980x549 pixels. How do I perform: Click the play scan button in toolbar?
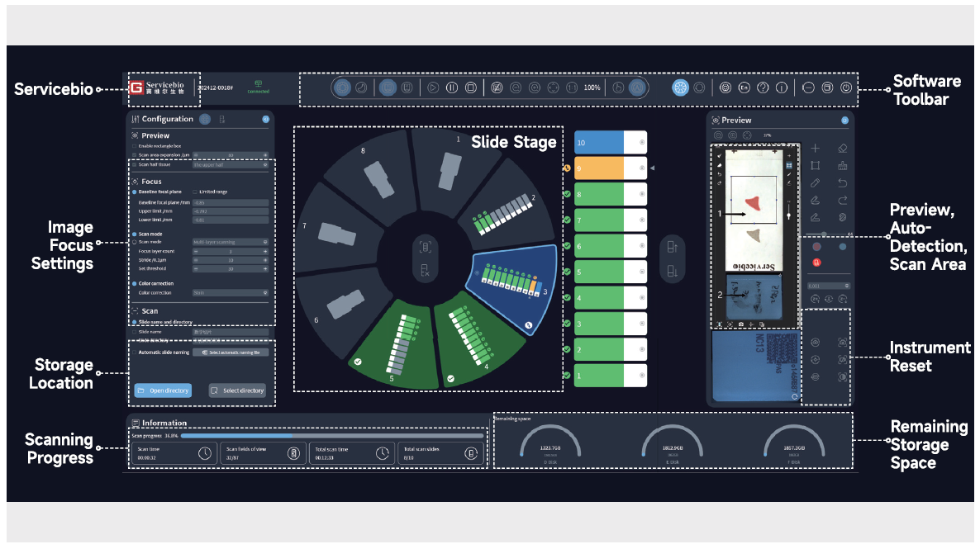pos(433,88)
